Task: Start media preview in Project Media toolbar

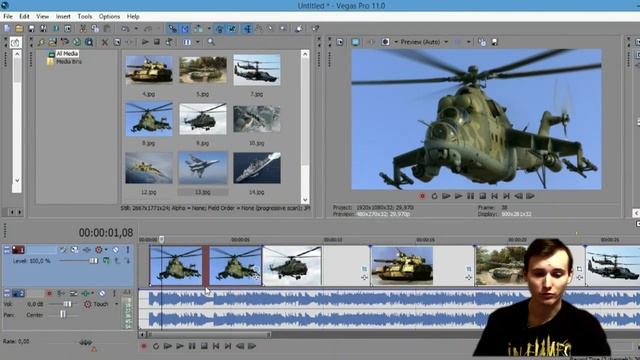Action: click(145, 42)
